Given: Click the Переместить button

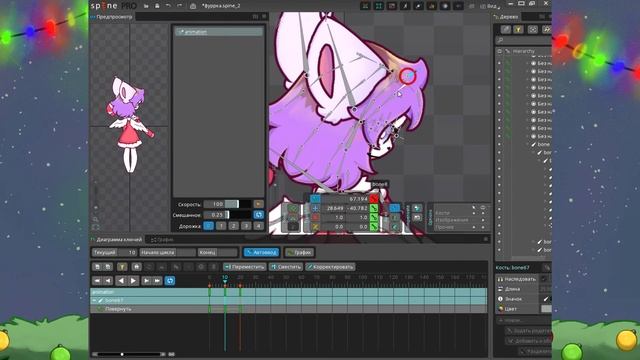Looking at the screenshot, I should pyautogui.click(x=244, y=267).
